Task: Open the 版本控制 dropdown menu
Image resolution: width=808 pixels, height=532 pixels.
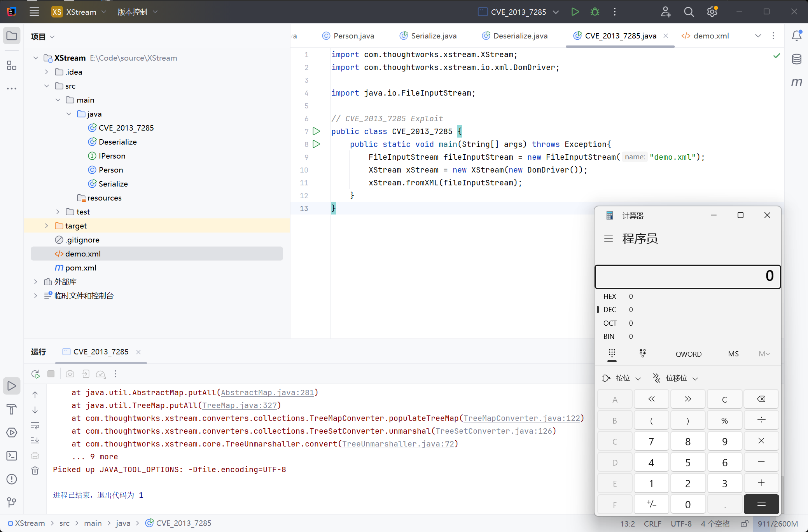Action: pos(138,12)
